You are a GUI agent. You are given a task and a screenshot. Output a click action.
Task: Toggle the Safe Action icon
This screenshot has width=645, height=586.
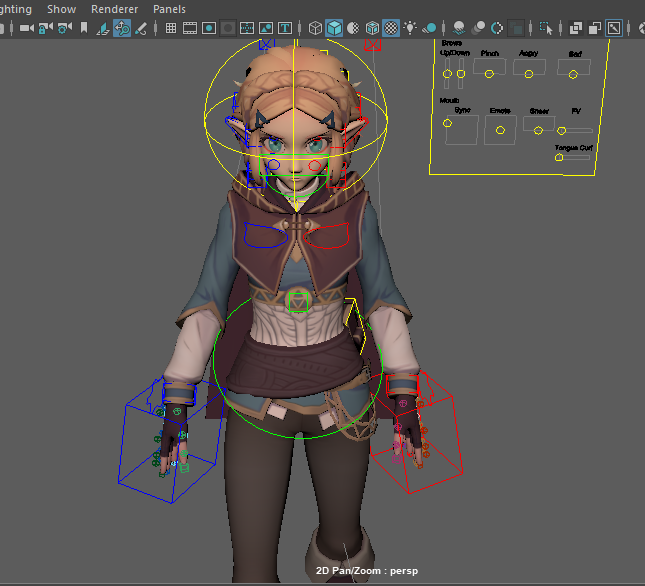(266, 28)
